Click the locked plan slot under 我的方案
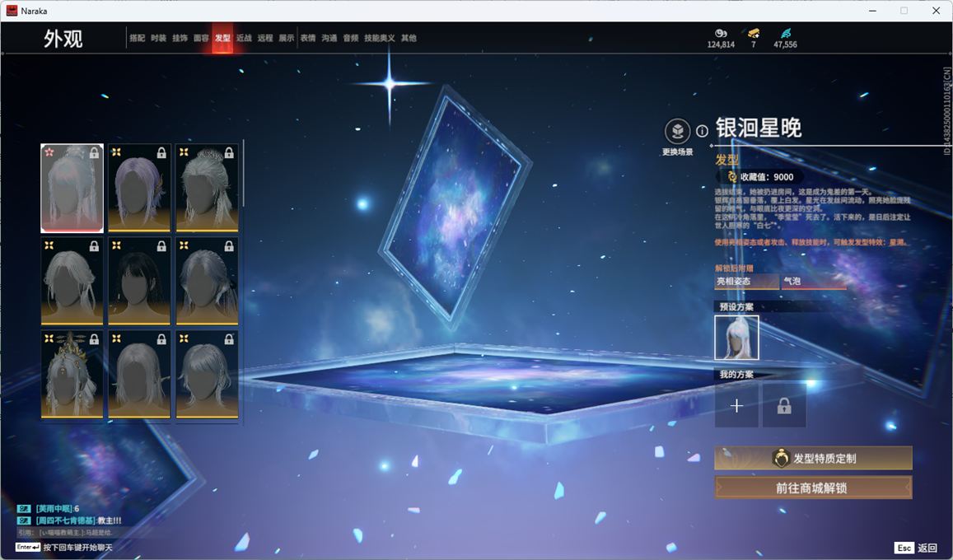 784,406
